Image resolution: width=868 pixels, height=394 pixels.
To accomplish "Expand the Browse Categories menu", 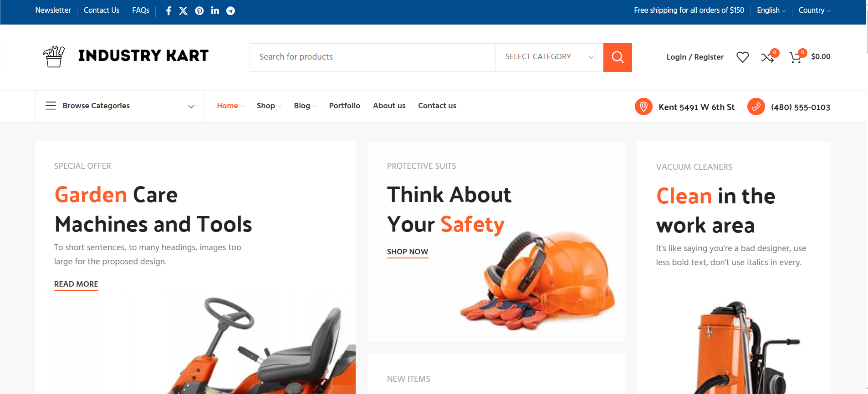I will [120, 106].
